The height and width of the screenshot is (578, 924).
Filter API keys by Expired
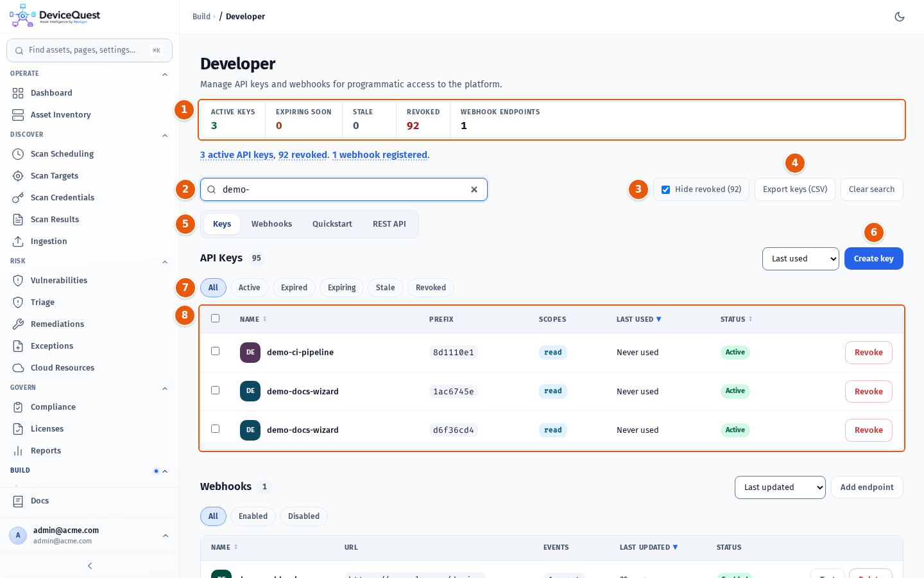coord(294,288)
